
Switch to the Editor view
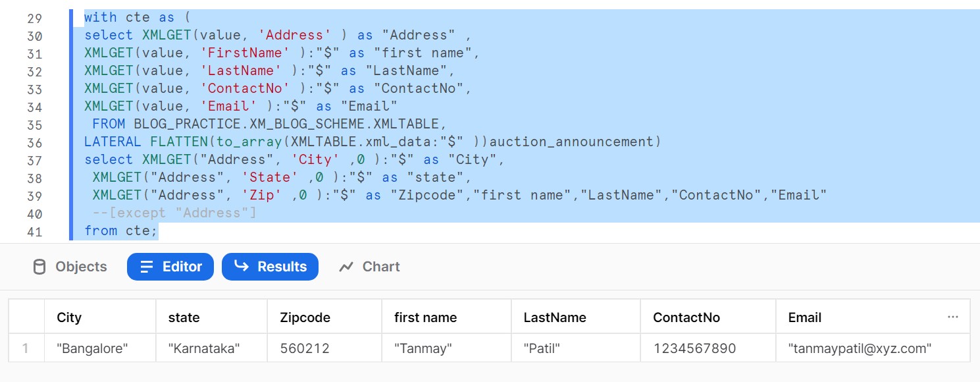[x=170, y=267]
